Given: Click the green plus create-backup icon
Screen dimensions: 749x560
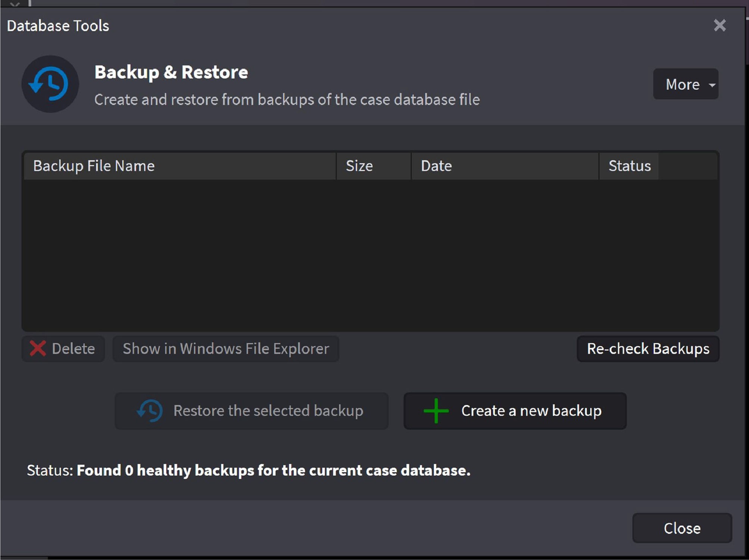Looking at the screenshot, I should [436, 411].
